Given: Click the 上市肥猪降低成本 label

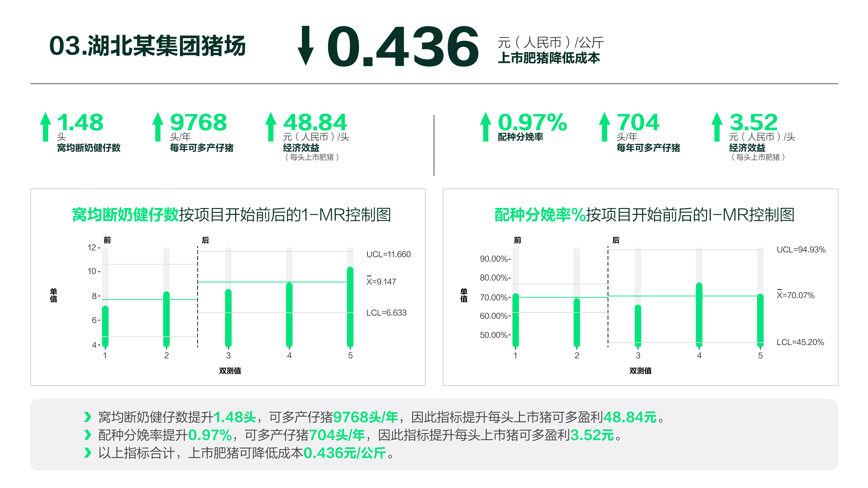Looking at the screenshot, I should click(549, 58).
